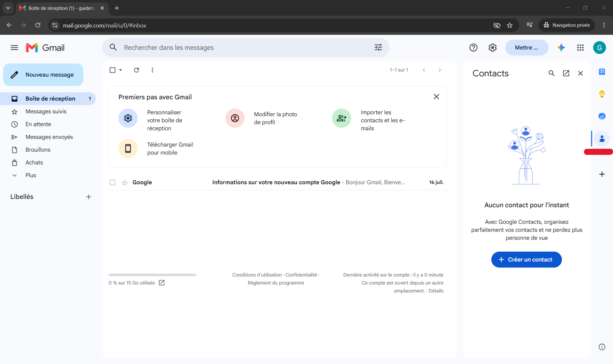Open Télécharger Gmail pour mobile

point(156,148)
